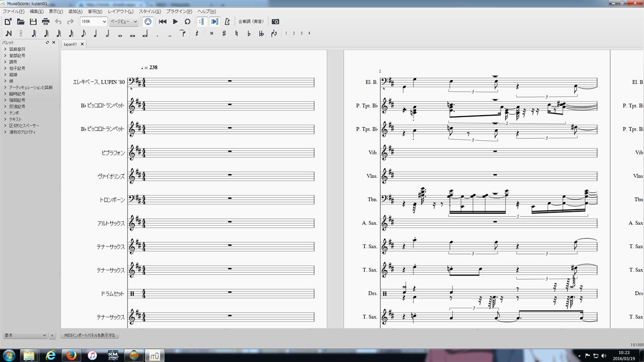Open the page view mode dropdown
644x362 pixels.
[123, 22]
